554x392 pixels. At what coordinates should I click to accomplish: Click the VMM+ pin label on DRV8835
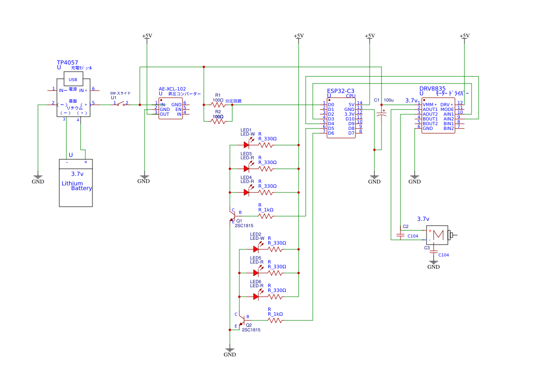tap(430, 105)
